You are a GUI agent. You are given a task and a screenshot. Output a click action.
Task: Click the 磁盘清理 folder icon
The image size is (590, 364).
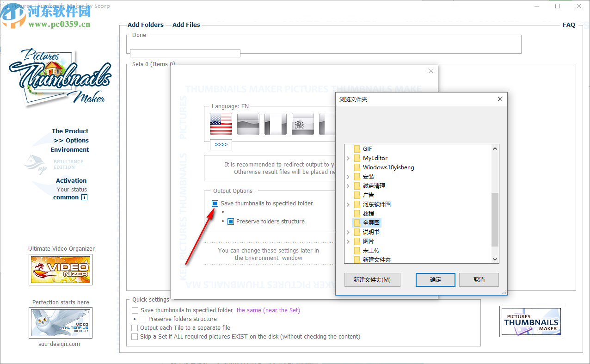click(x=357, y=186)
